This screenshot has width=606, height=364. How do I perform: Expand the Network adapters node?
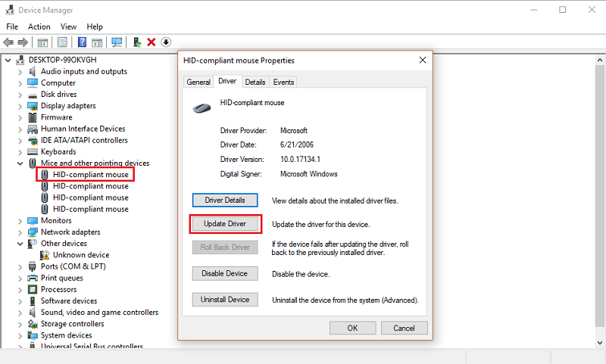[20, 232]
